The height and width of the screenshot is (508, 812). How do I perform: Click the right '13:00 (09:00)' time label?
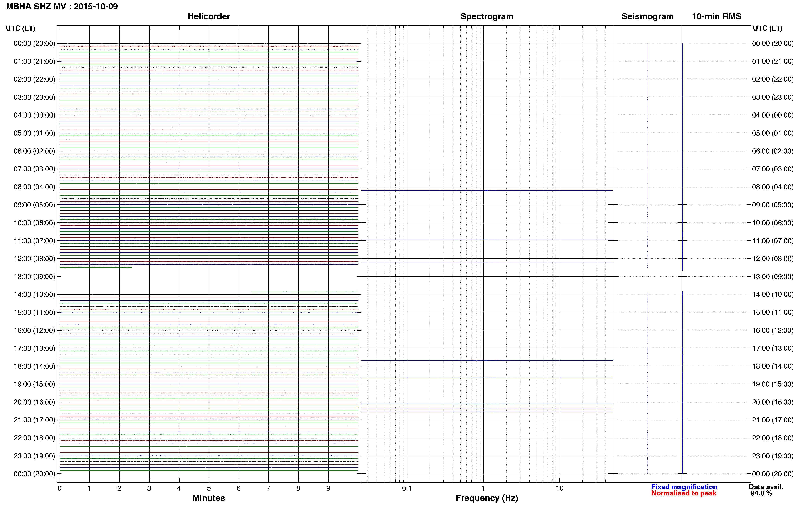click(x=773, y=277)
